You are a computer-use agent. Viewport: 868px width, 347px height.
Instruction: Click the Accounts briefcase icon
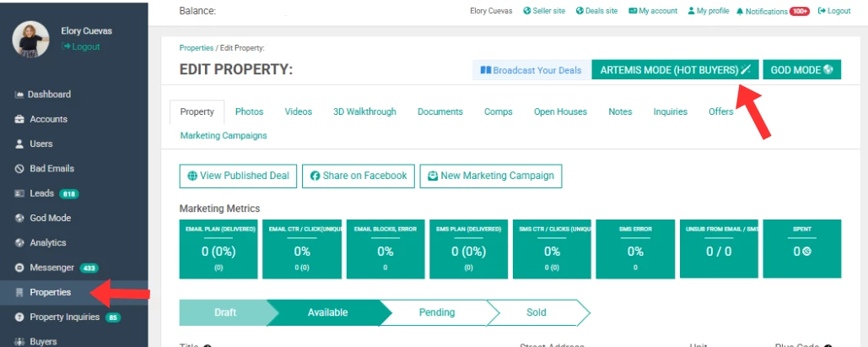pyautogui.click(x=19, y=119)
